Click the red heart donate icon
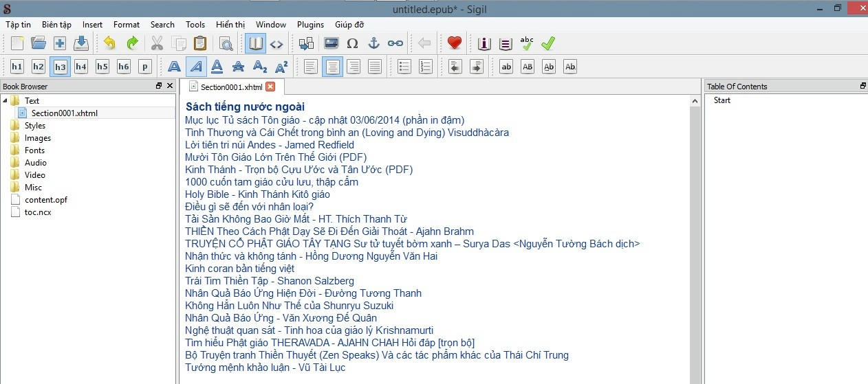Viewport: 868px width, 384px height. pyautogui.click(x=454, y=43)
